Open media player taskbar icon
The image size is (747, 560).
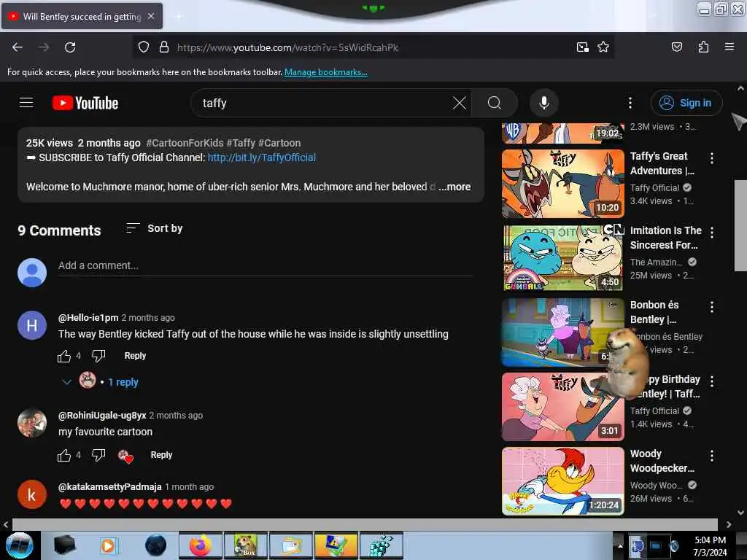(108, 545)
